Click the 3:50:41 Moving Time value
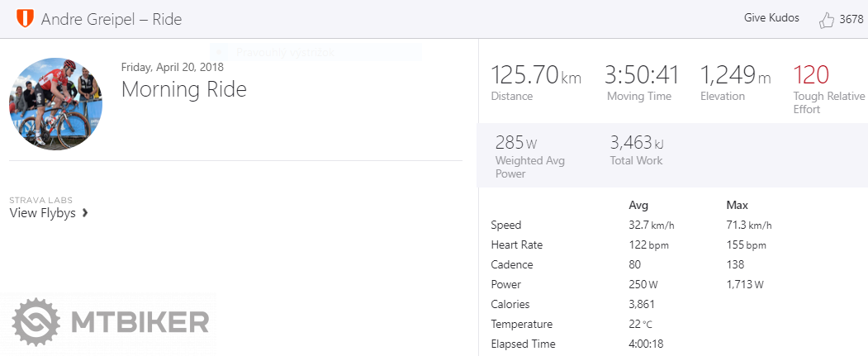The width and height of the screenshot is (868, 356). pos(642,75)
